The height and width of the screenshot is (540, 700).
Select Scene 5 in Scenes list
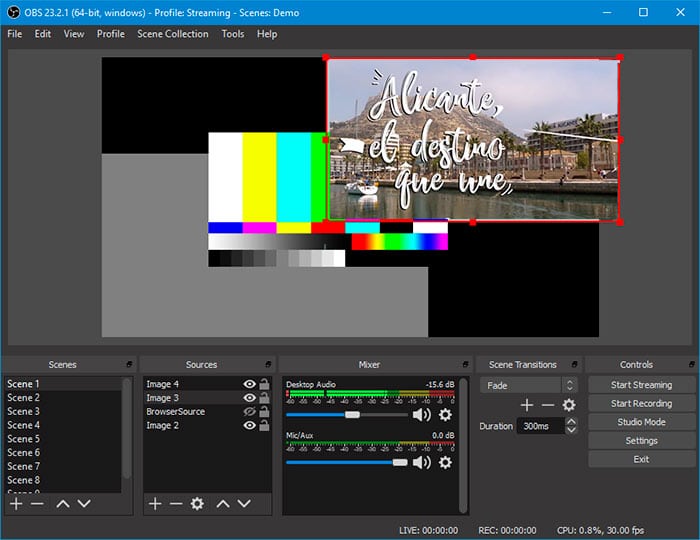[63, 439]
